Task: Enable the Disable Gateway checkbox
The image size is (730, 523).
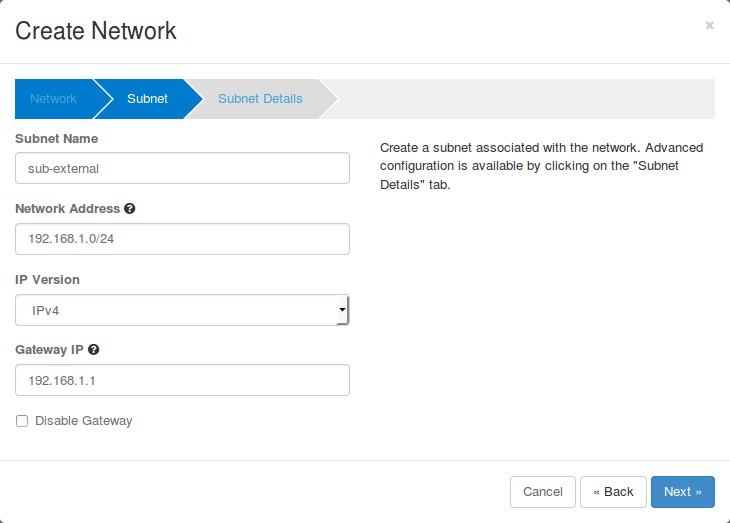Action: tap(22, 421)
